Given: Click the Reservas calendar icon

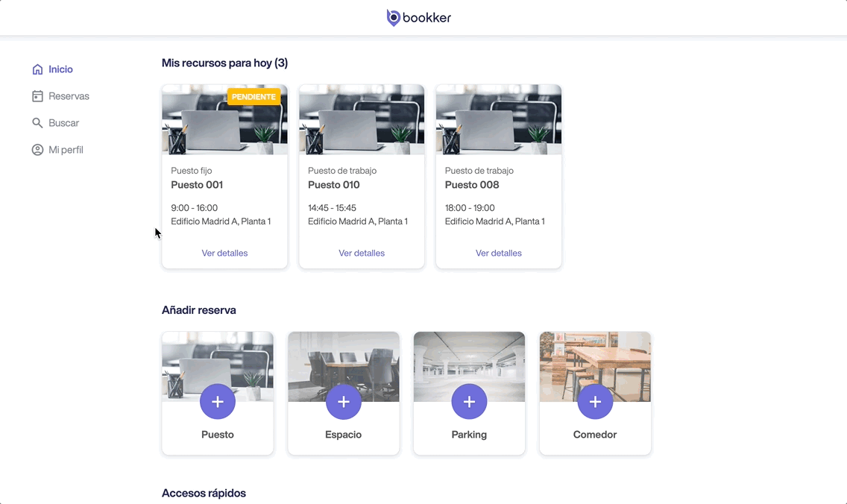Looking at the screenshot, I should tap(37, 96).
